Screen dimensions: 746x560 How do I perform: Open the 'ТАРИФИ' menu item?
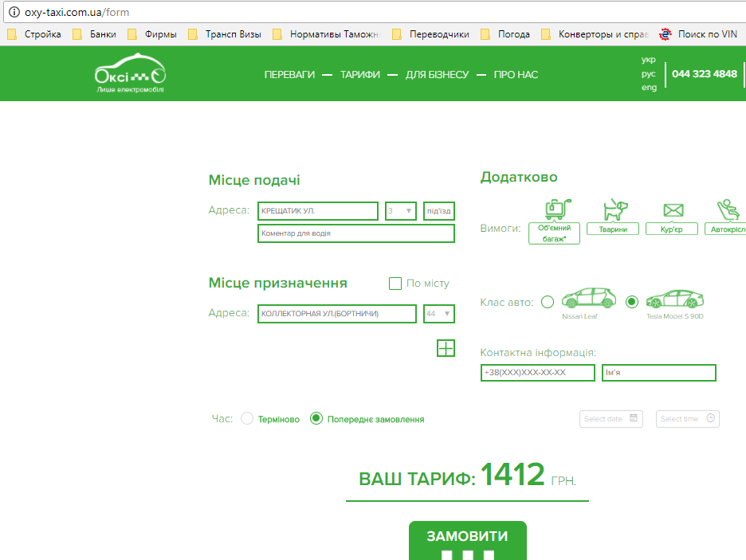tap(359, 75)
